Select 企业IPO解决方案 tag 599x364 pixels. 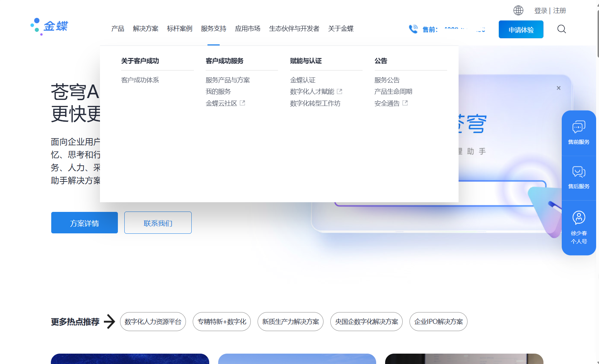[439, 321]
